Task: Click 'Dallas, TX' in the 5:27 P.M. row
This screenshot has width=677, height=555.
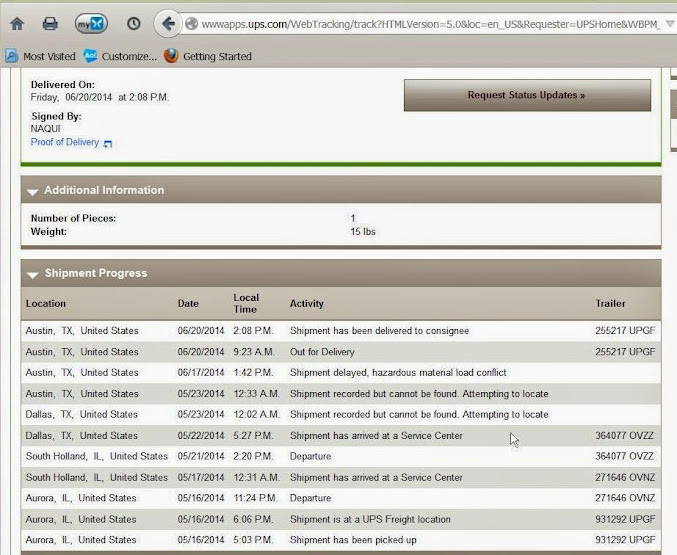Action: (49, 436)
